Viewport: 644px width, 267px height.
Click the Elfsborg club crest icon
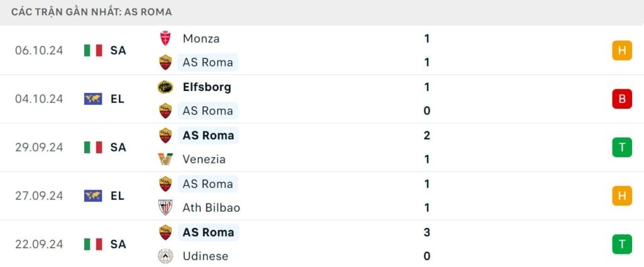click(x=165, y=87)
